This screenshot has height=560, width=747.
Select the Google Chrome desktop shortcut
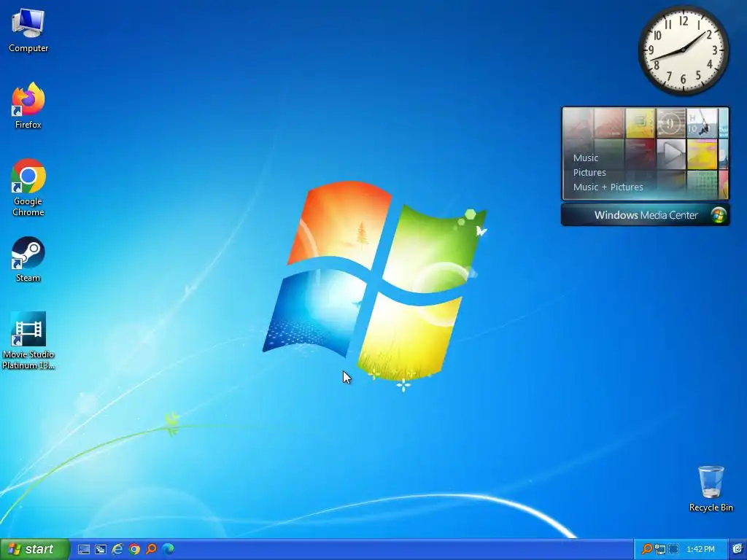click(x=28, y=187)
